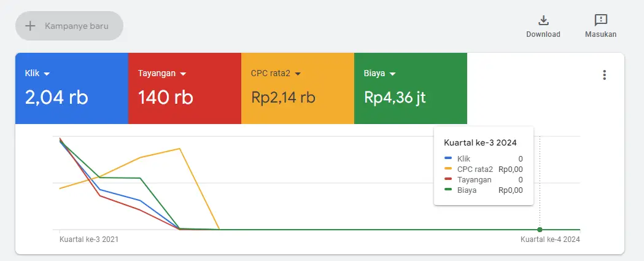Viewport: 644px width, 261px height.
Task: Open the CPC rata2 metric dropdown
Action: [298, 74]
